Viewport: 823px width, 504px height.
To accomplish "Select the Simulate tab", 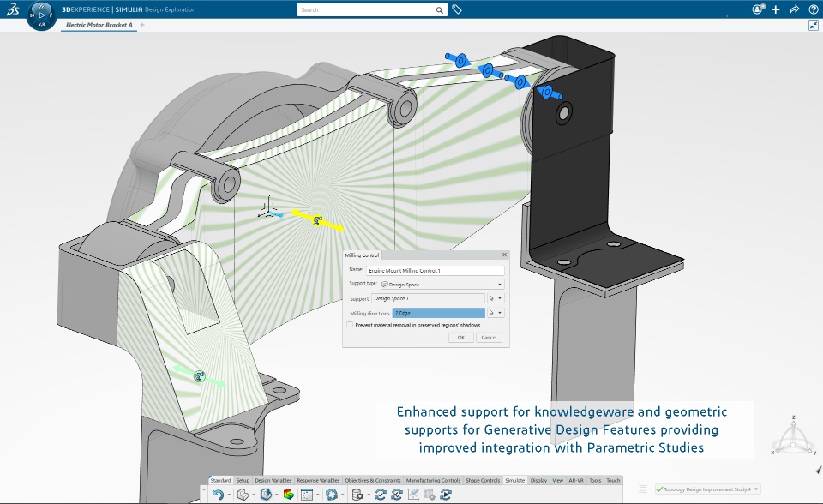I will coord(515,480).
